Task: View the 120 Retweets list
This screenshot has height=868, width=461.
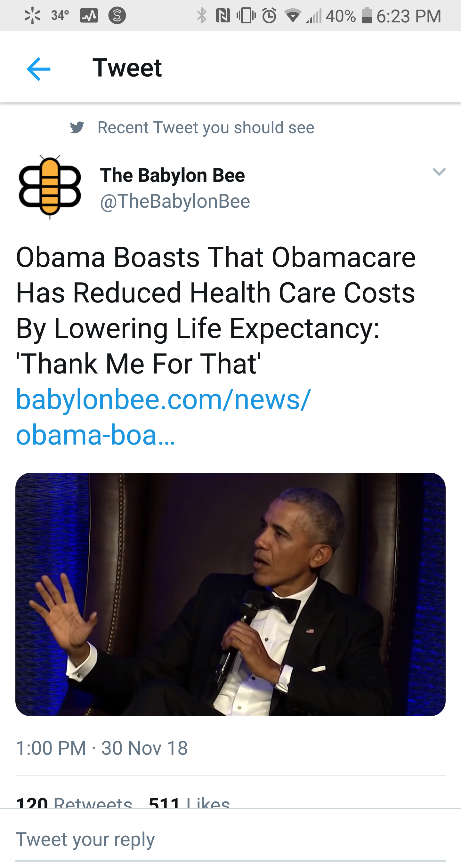Action: pyautogui.click(x=74, y=803)
